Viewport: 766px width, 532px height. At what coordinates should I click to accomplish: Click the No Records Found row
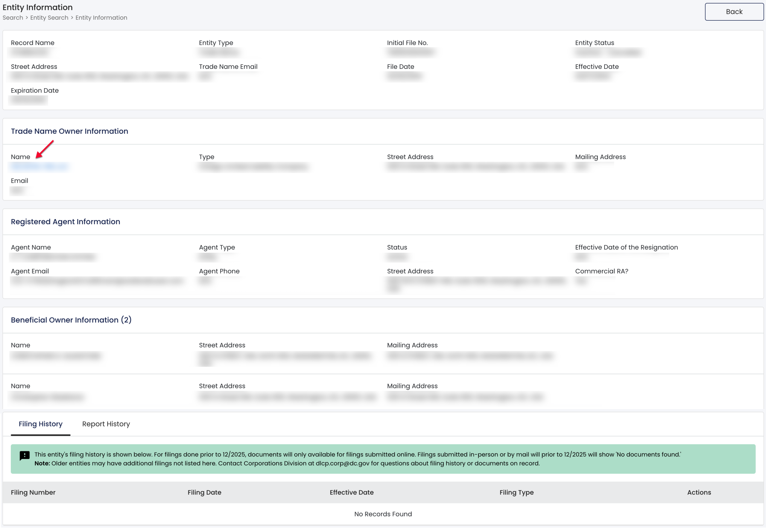click(383, 514)
